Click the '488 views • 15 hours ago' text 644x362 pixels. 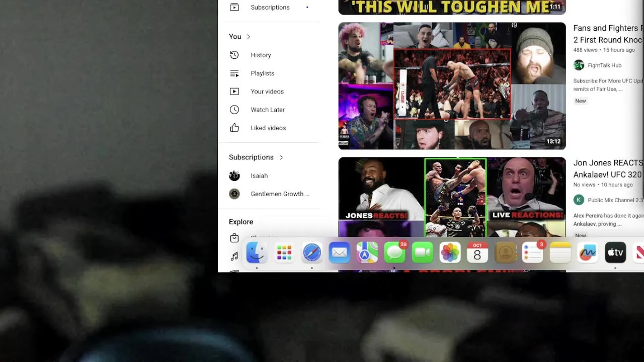pyautogui.click(x=604, y=50)
